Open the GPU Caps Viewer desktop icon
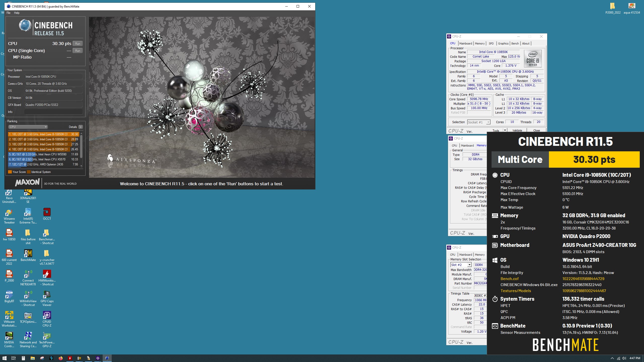Viewport: 644px width, 362px height. pos(47,299)
